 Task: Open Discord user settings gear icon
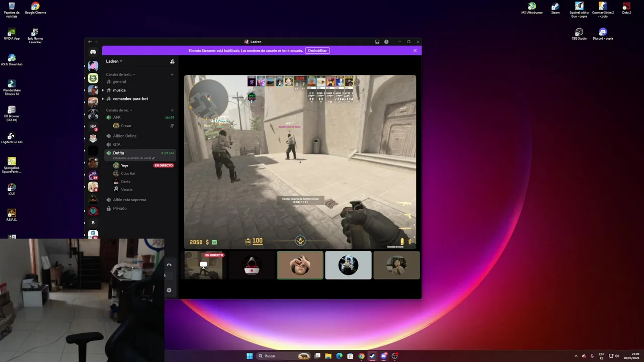point(169,290)
